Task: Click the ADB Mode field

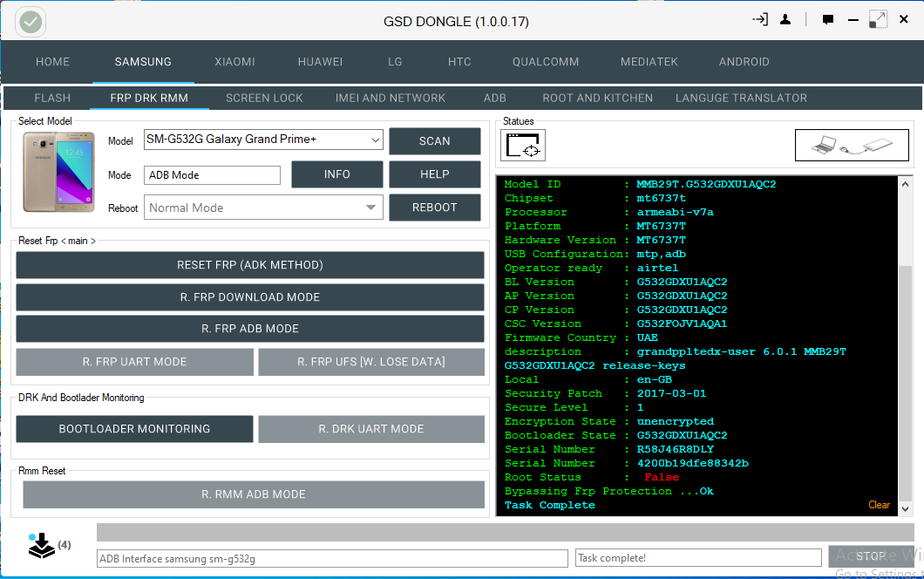Action: (x=212, y=175)
